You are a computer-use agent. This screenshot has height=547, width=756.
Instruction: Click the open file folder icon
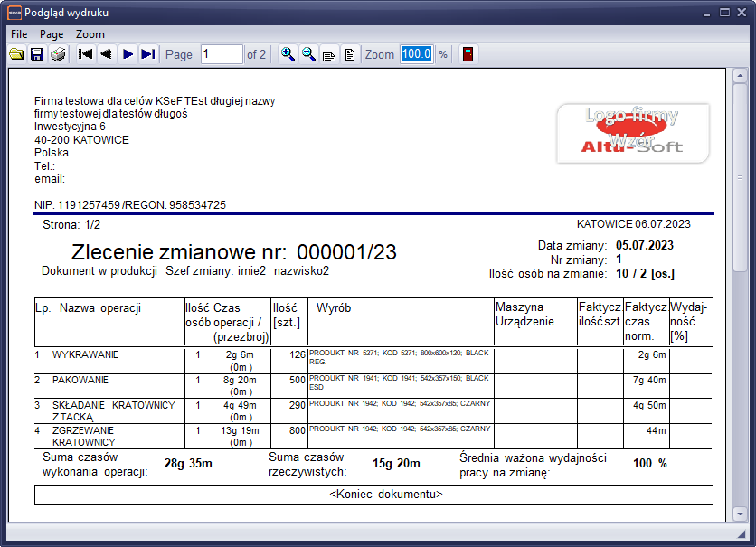[16, 54]
